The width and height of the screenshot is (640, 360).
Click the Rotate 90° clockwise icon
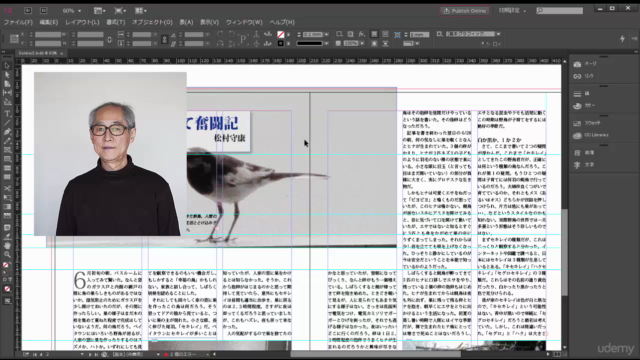click(x=220, y=34)
